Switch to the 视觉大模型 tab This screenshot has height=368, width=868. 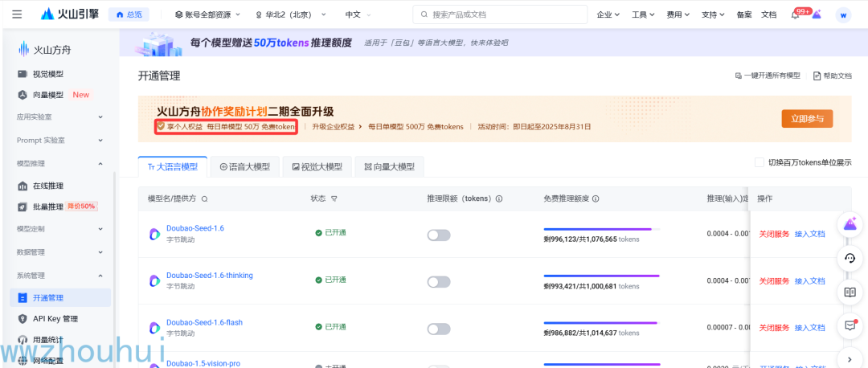pyautogui.click(x=317, y=166)
